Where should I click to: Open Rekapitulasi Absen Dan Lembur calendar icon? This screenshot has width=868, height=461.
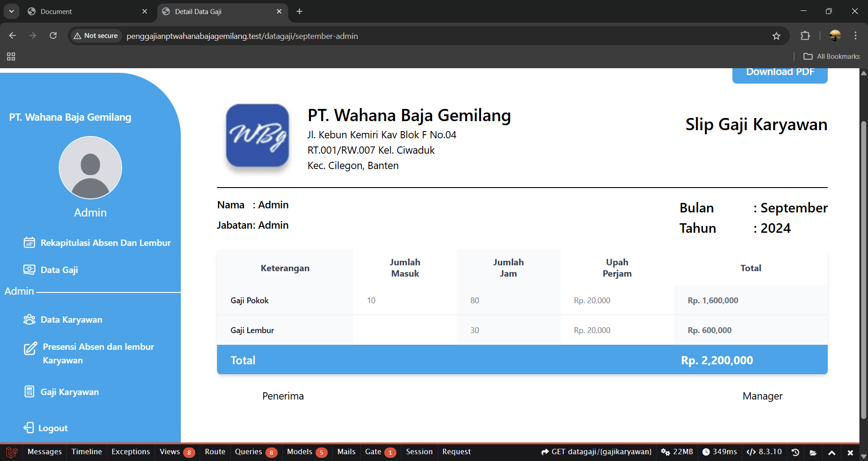point(29,243)
